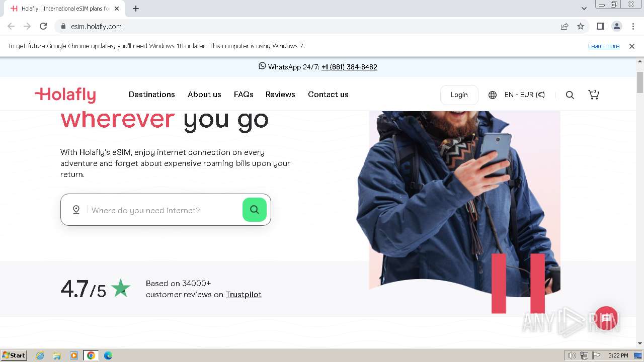
Task: Click the network icon in system tray
Action: tap(584, 355)
